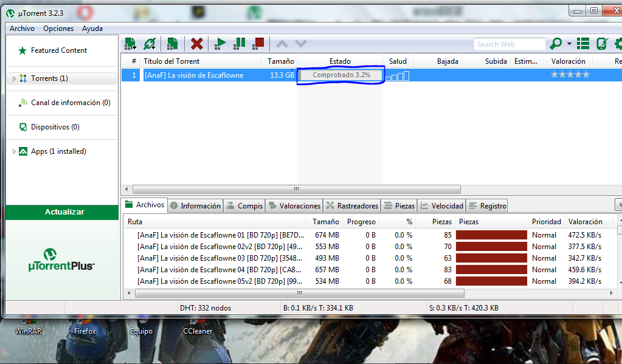Viewport: 622px width, 364px height.
Task: Click pieces bar for Escaflowne 01 file
Action: [x=491, y=235]
